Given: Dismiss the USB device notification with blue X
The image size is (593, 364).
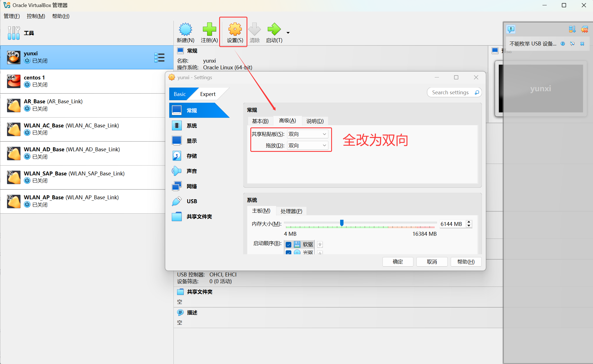Looking at the screenshot, I should pyautogui.click(x=582, y=44).
